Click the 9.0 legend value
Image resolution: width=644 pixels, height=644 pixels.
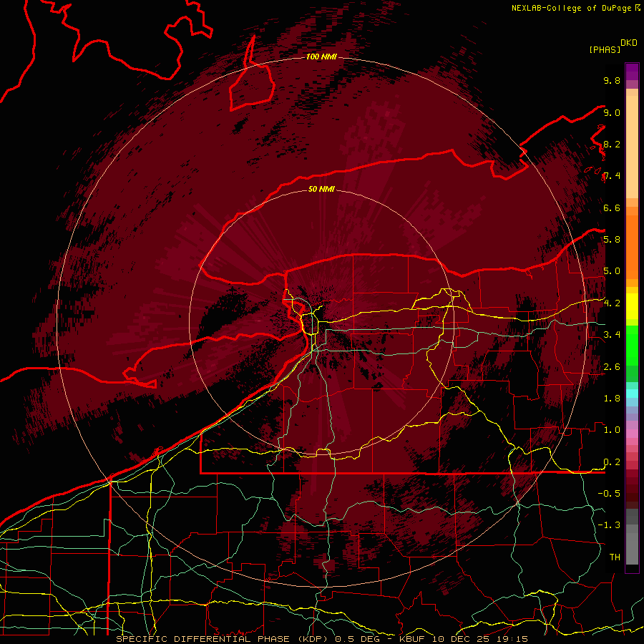click(x=612, y=112)
